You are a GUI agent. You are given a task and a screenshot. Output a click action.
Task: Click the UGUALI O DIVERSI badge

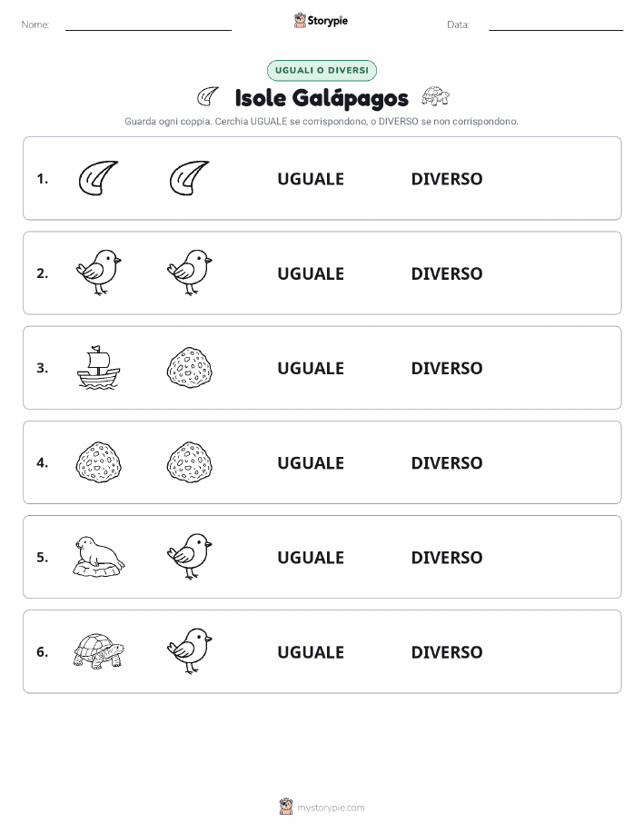point(322,70)
